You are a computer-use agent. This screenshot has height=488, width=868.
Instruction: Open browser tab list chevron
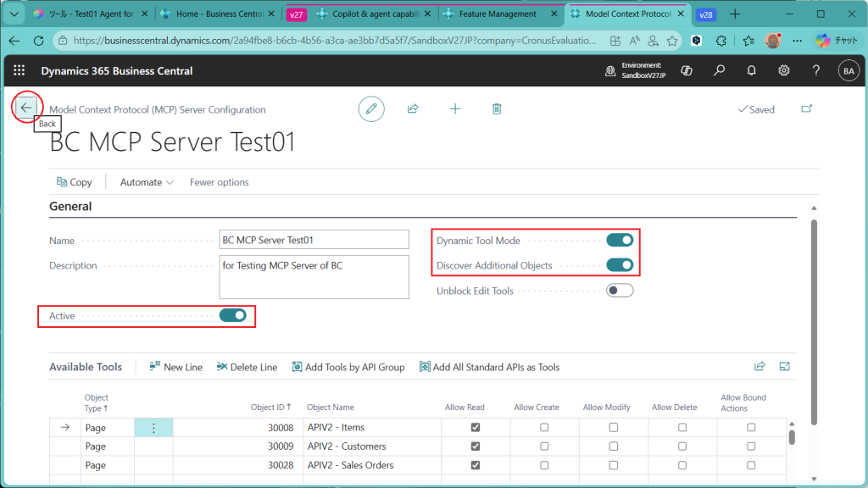14,14
